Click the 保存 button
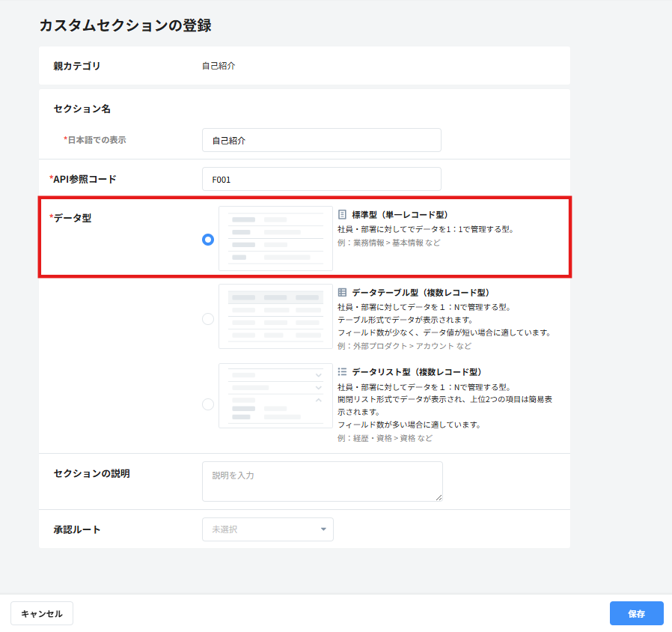The image size is (672, 632). pyautogui.click(x=636, y=613)
